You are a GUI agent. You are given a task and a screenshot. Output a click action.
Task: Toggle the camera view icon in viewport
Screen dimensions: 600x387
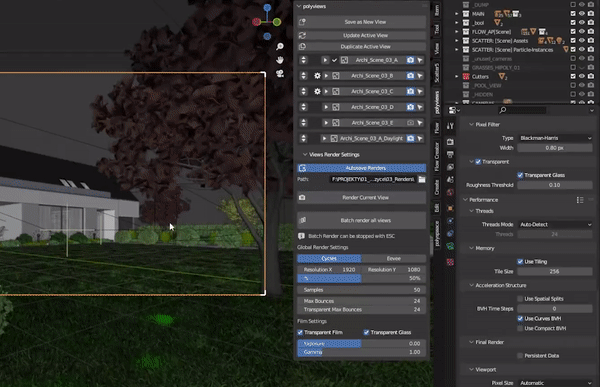point(280,73)
